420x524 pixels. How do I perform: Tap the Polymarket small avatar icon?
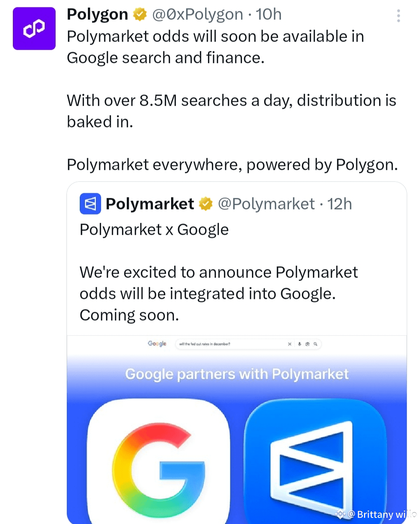tap(90, 204)
